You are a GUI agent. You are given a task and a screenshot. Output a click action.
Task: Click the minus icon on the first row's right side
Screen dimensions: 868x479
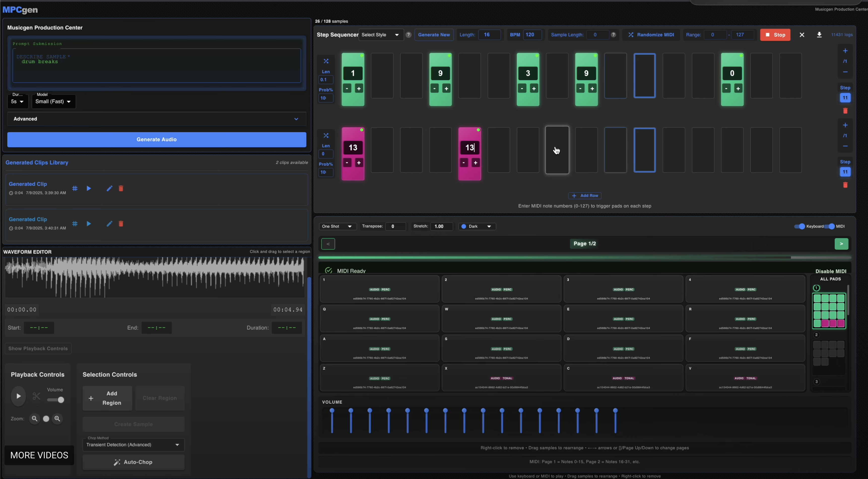(x=845, y=72)
